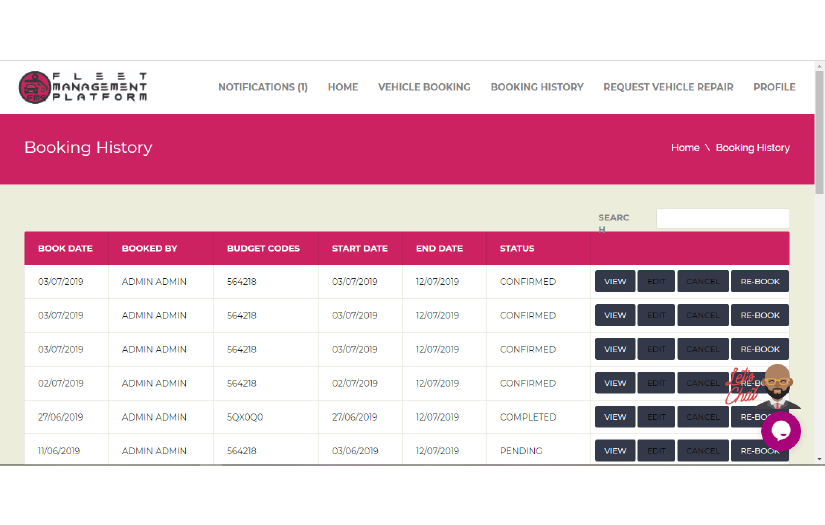Viewport: 825px width, 525px height.
Task: Focus the Search input field
Action: click(722, 218)
